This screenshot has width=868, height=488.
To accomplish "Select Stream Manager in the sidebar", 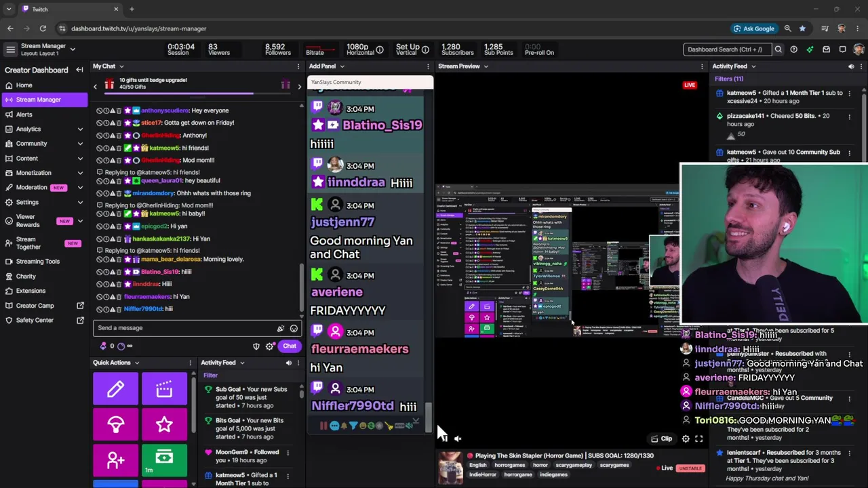I will 44,100.
